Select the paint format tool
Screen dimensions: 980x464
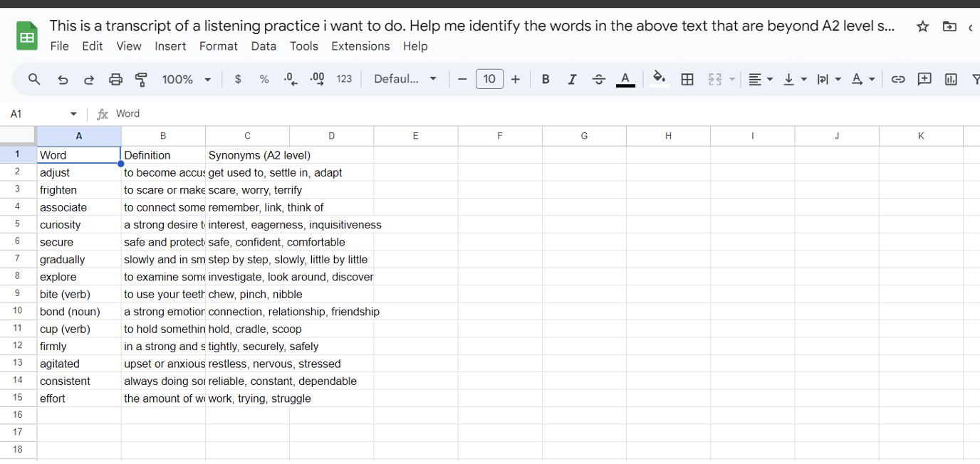click(x=141, y=79)
